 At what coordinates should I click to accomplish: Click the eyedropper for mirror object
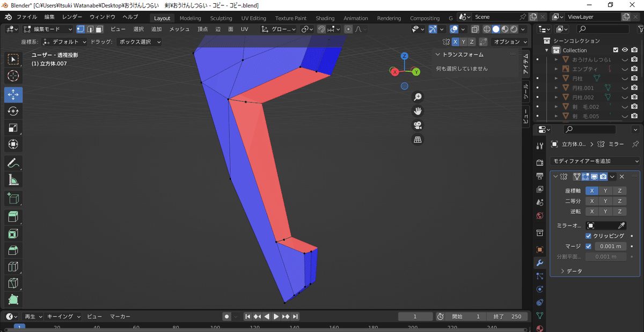click(622, 226)
